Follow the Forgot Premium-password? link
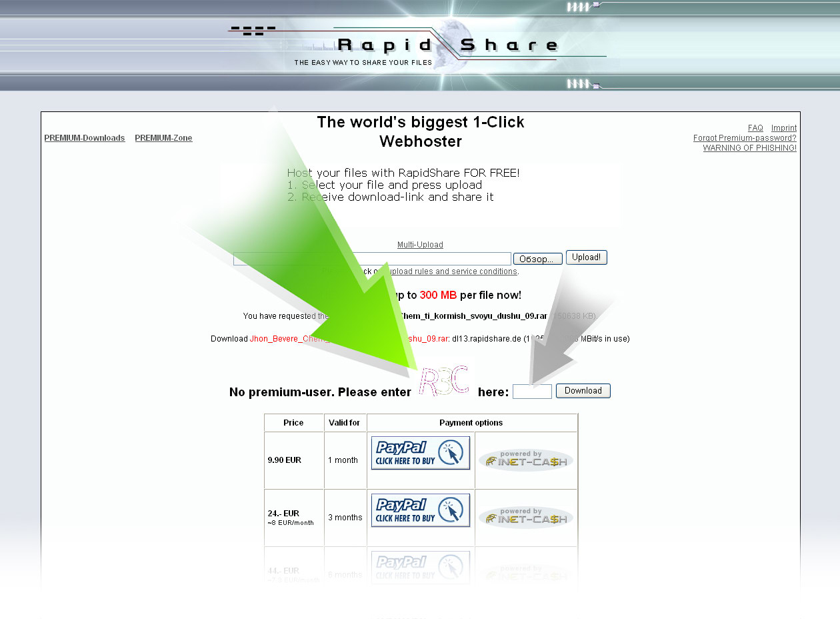This screenshot has height=619, width=840. click(x=745, y=138)
